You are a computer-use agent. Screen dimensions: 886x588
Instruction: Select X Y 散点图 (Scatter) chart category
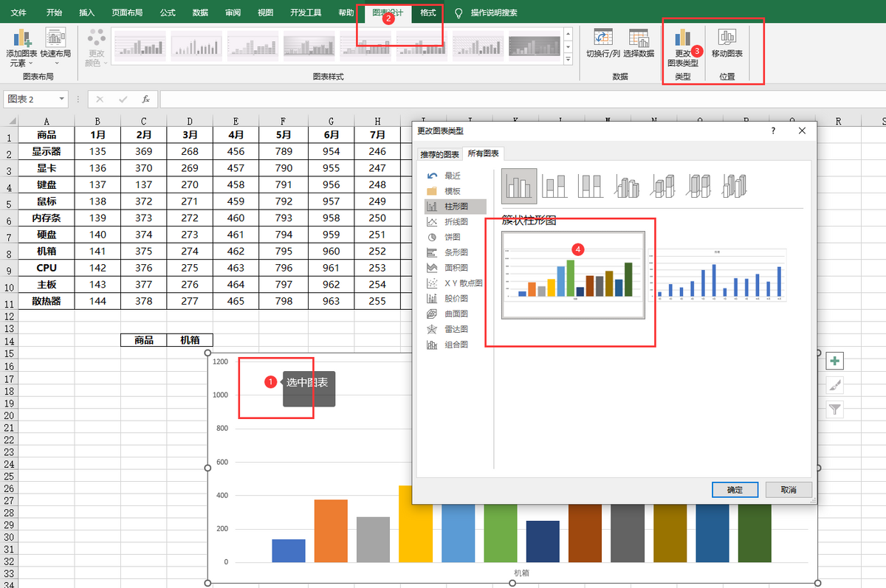(454, 283)
